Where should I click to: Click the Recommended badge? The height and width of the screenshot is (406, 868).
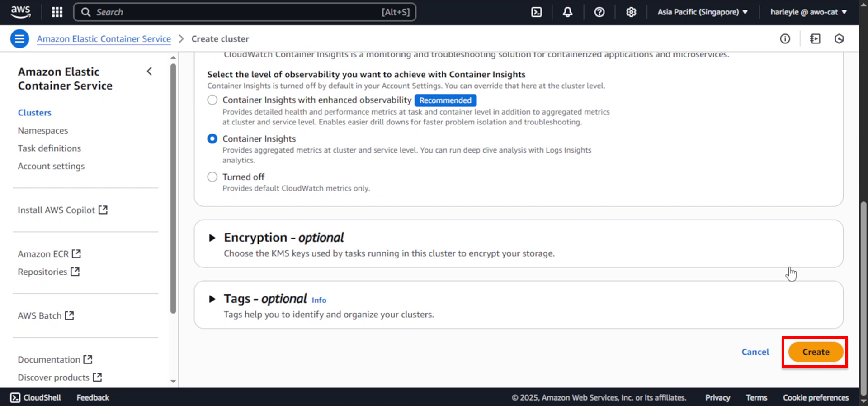[x=445, y=100]
